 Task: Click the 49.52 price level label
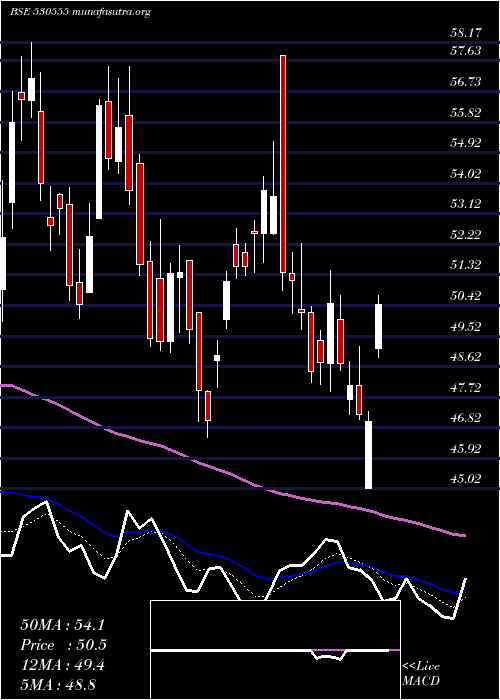(x=466, y=326)
